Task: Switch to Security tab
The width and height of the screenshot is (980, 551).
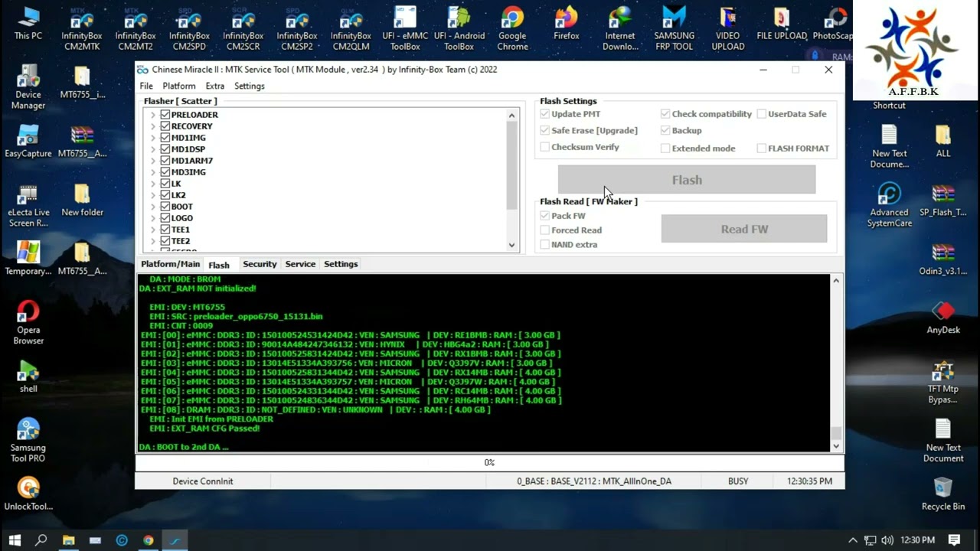Action: pos(260,264)
